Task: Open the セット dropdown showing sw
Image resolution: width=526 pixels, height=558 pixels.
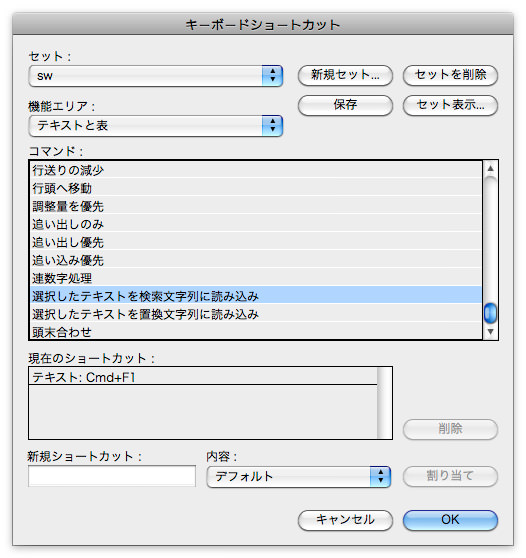Action: [x=156, y=76]
